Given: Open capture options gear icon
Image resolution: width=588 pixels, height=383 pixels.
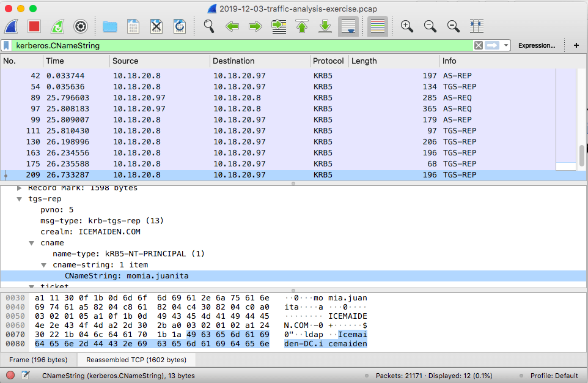Looking at the screenshot, I should point(81,27).
